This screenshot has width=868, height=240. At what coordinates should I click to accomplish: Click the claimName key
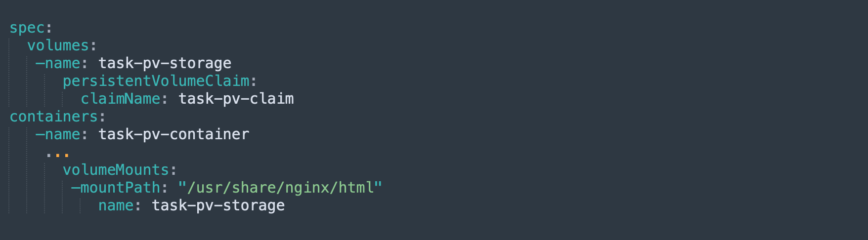click(x=121, y=99)
